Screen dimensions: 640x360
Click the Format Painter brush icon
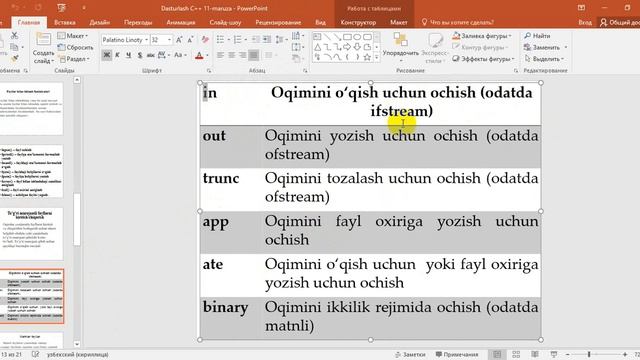(14, 59)
